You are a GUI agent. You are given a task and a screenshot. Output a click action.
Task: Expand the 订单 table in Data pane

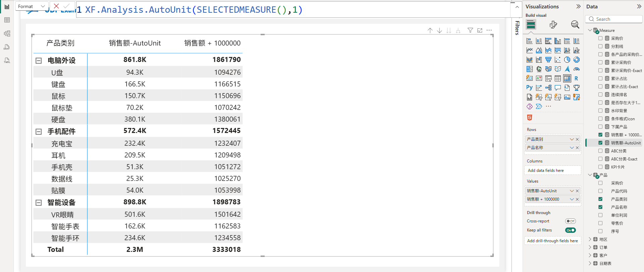click(x=590, y=247)
